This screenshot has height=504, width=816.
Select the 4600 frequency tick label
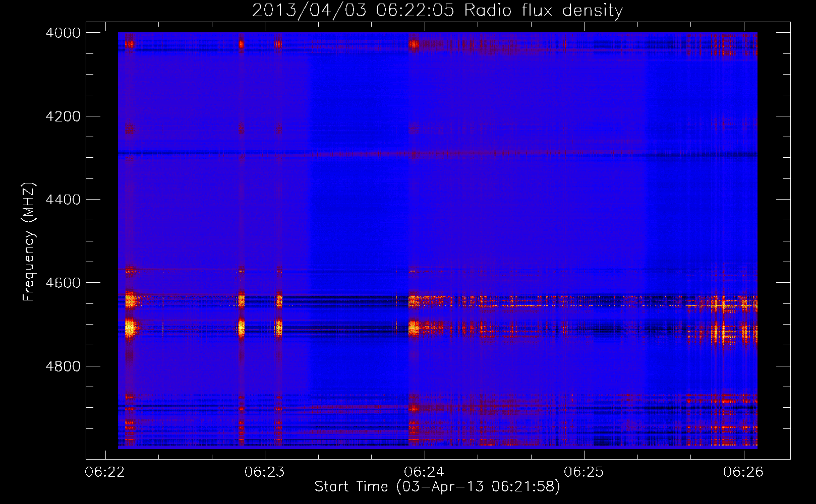pyautogui.click(x=63, y=283)
